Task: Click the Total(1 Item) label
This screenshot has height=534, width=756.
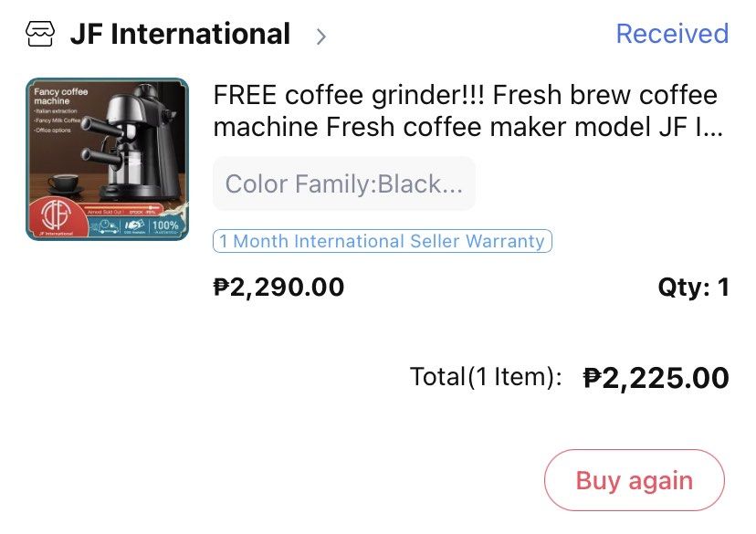Action: pyautogui.click(x=486, y=376)
